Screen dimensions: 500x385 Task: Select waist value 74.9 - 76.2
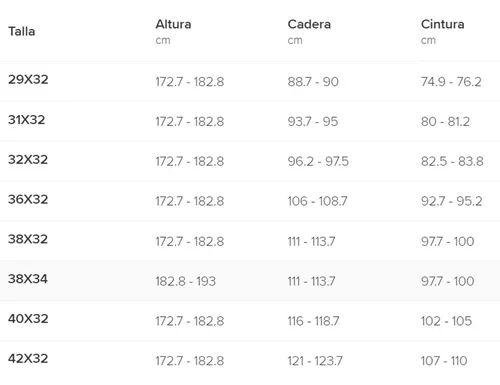[451, 82]
